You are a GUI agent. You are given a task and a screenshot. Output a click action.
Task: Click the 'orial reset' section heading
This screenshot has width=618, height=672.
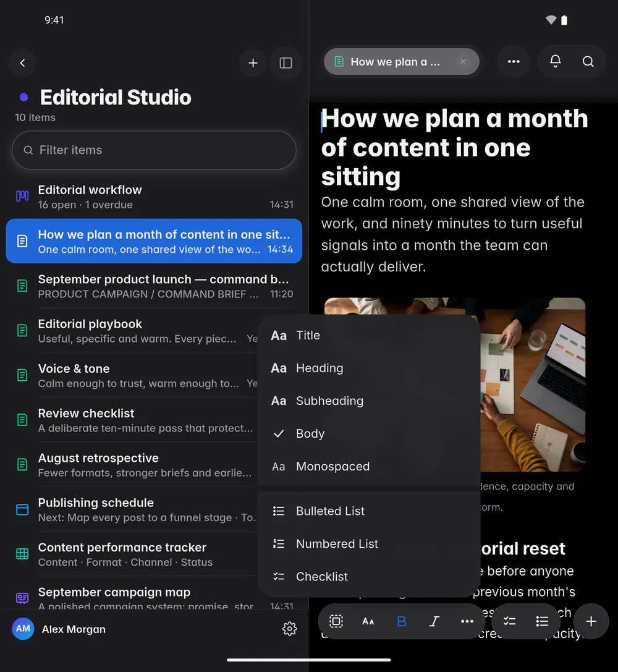coord(523,548)
